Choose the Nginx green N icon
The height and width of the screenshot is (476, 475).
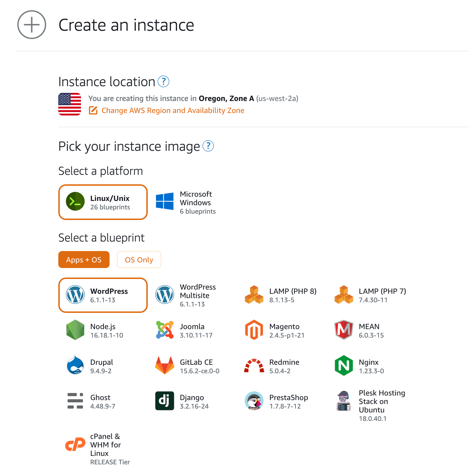pos(344,365)
